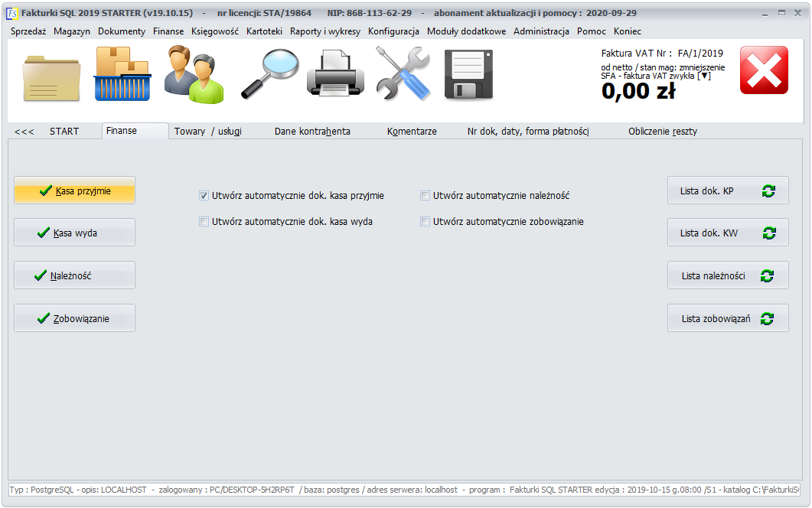812x508 pixels.
Task: Minimize the Fakturki SQL window
Action: tap(765, 13)
